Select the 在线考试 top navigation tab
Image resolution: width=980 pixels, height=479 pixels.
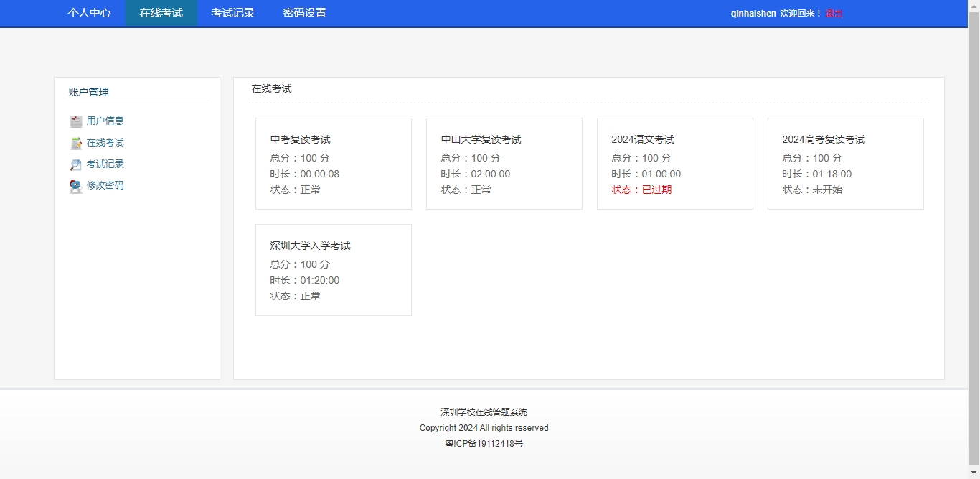[161, 13]
